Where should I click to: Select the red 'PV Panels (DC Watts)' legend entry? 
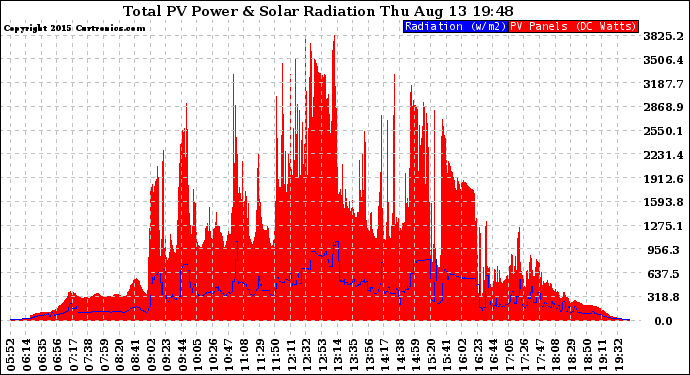[573, 26]
